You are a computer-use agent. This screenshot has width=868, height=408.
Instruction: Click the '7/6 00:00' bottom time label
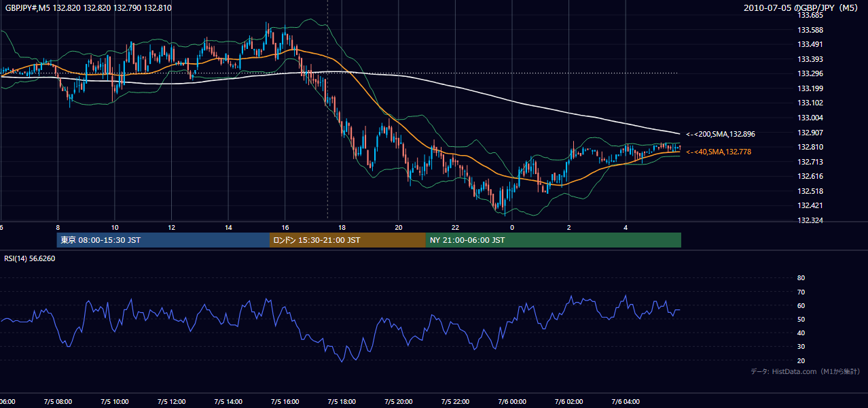point(512,402)
